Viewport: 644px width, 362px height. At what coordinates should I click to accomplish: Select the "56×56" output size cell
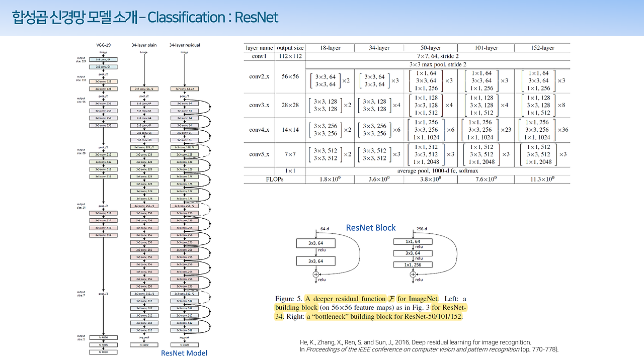290,77
